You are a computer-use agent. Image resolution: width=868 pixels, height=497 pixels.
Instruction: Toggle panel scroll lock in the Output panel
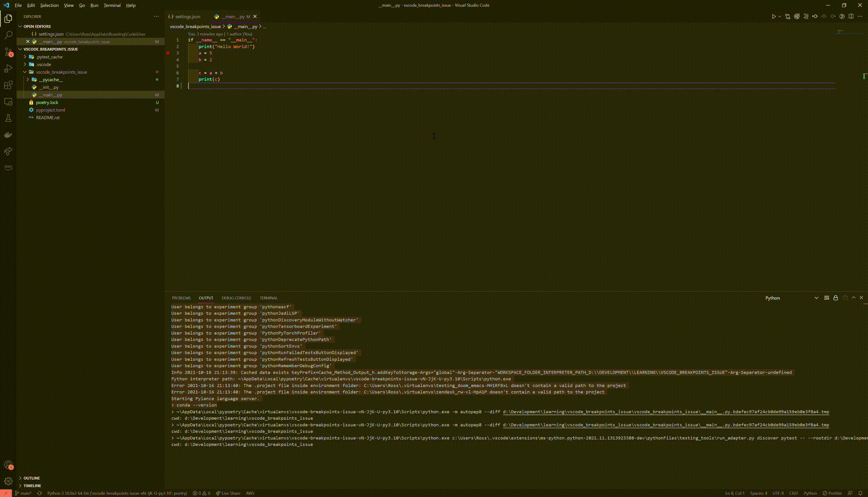click(835, 298)
